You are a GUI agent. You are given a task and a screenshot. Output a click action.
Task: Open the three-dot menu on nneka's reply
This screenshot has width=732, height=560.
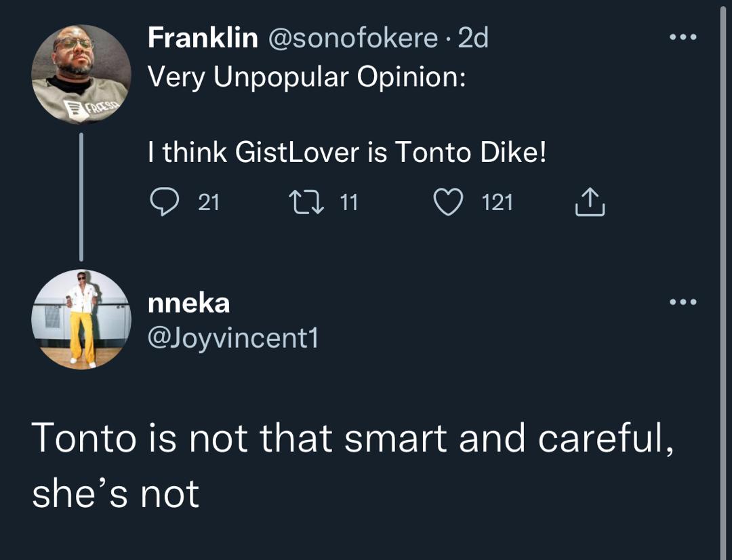point(683,302)
